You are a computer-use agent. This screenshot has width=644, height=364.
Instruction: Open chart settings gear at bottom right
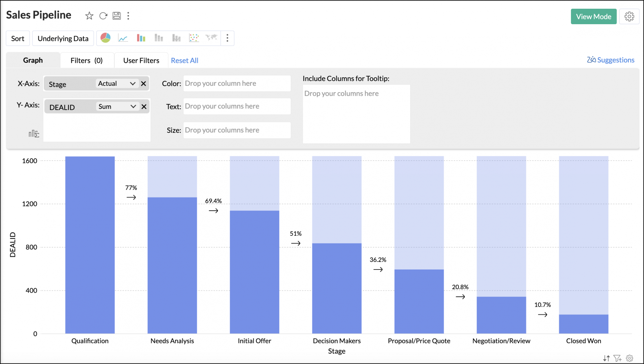point(629,358)
